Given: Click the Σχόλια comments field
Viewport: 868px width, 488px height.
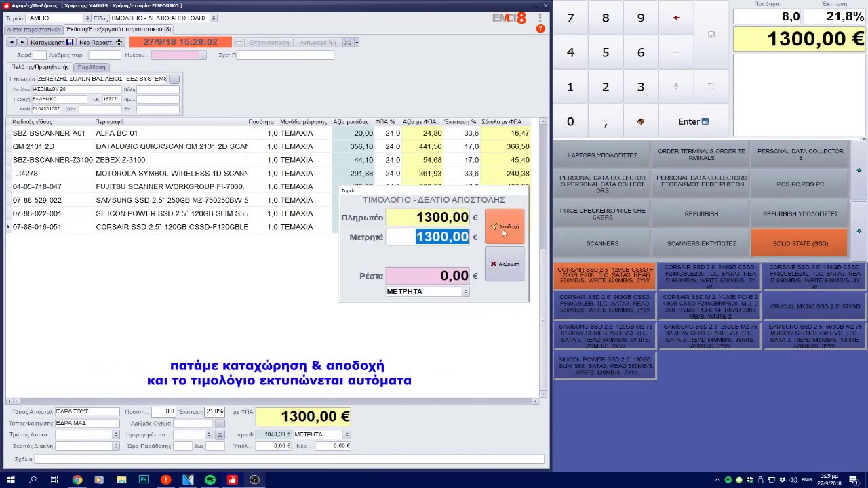Looking at the screenshot, I should [x=290, y=459].
